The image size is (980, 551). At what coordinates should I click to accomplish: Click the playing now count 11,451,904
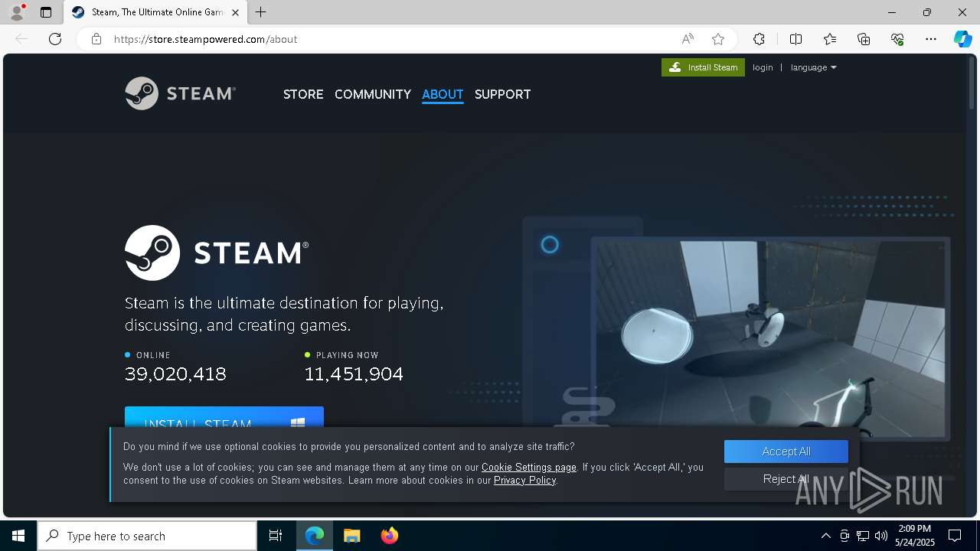click(x=354, y=373)
